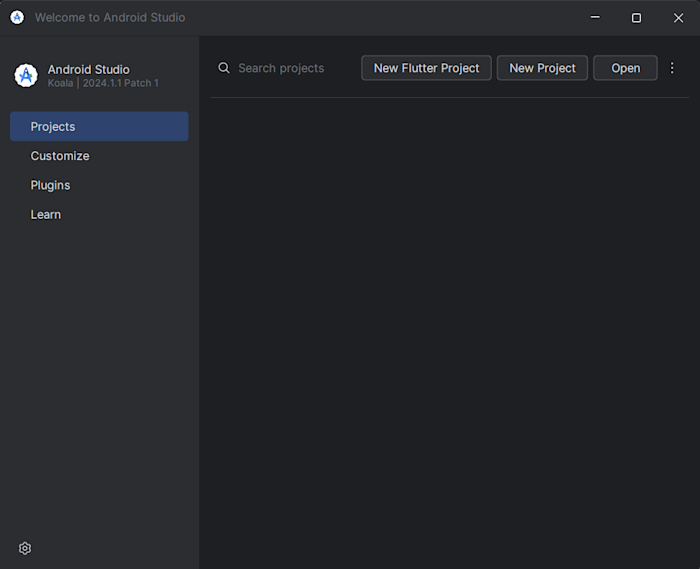Close the Welcome to Android Studio window
The image size is (700, 569).
click(x=679, y=17)
